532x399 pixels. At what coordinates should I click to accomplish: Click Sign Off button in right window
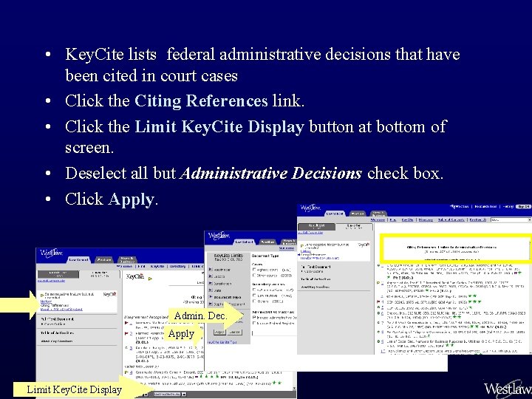(x=524, y=207)
